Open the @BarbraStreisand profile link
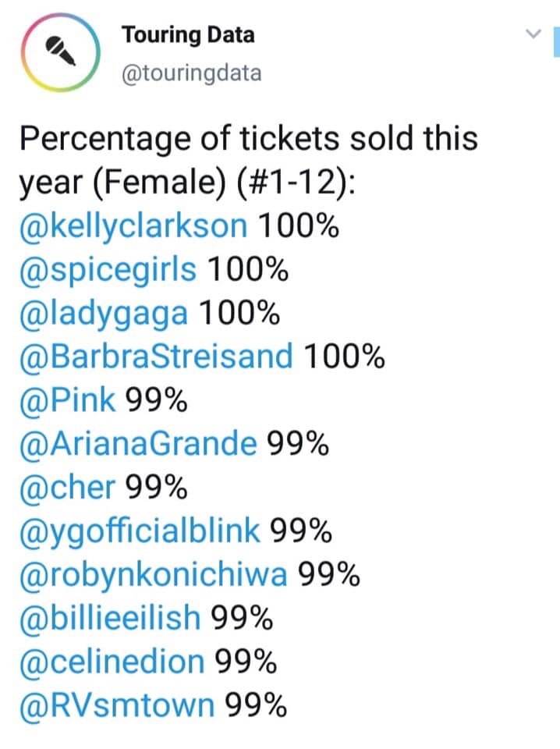Viewport: 560px width, 749px height. (x=155, y=357)
